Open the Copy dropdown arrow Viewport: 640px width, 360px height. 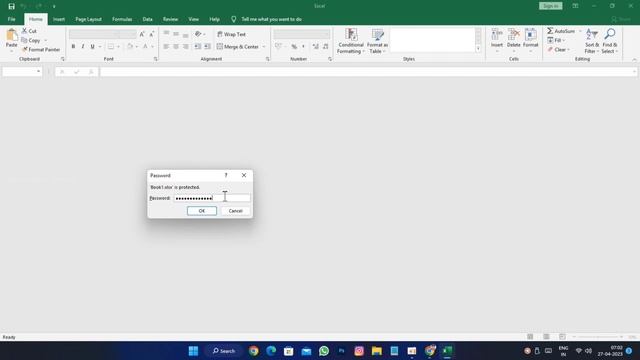click(x=45, y=40)
